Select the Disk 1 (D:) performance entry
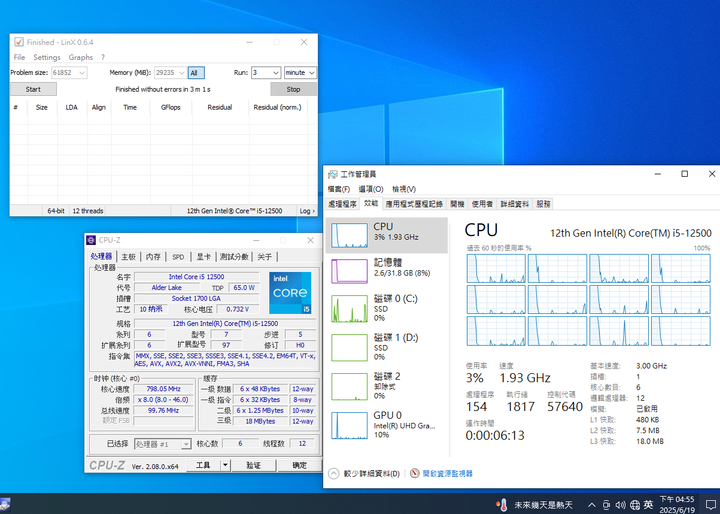Screen dimensions: 720x514 (x=387, y=347)
